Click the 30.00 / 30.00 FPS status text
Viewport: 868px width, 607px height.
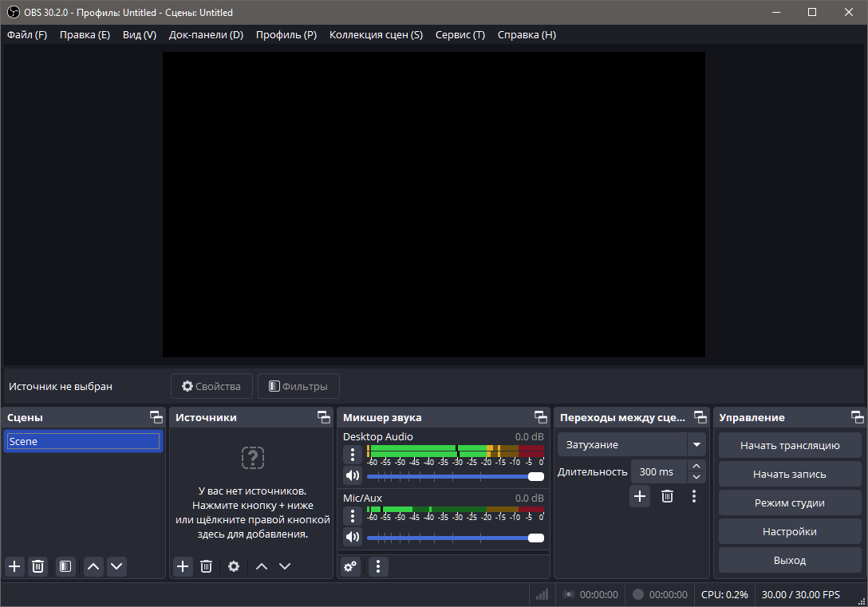click(x=800, y=595)
